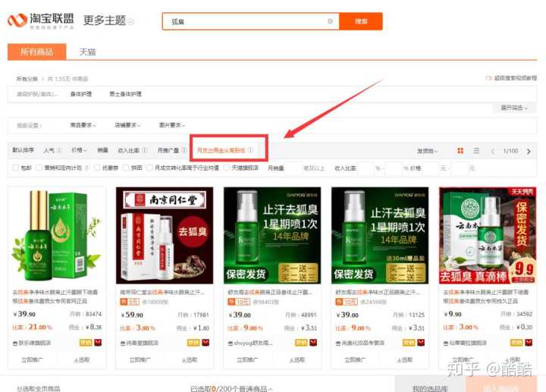Click 选取 on the 月销 83474 product
Viewport: 546px width, 392px height.
[x=81, y=359]
